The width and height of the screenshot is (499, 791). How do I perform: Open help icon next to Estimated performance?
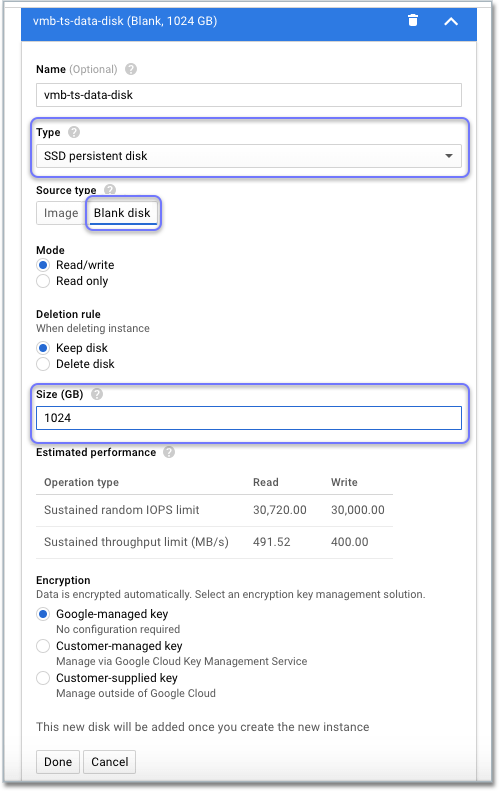(x=169, y=452)
